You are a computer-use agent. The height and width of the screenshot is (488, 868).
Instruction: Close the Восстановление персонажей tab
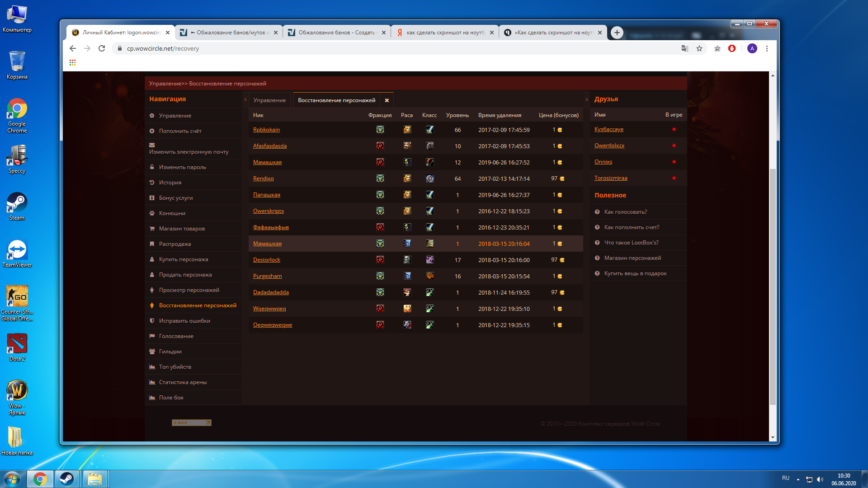tap(387, 100)
